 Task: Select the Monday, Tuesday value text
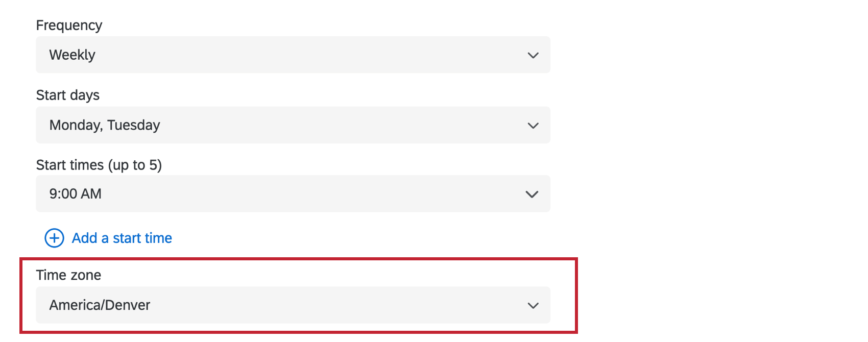[x=105, y=125]
